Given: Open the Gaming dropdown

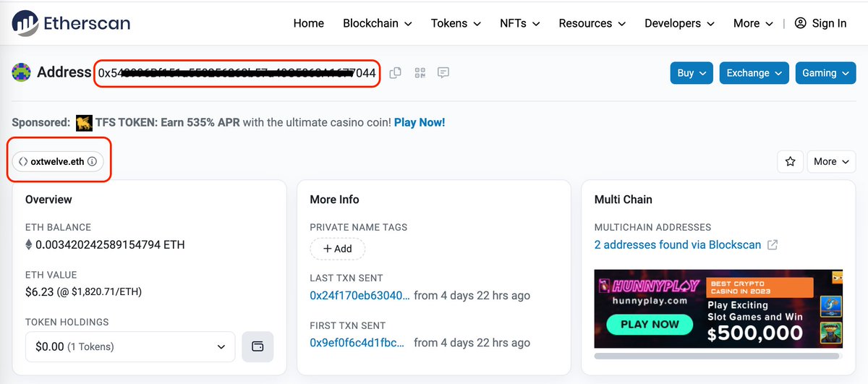Looking at the screenshot, I should (825, 73).
